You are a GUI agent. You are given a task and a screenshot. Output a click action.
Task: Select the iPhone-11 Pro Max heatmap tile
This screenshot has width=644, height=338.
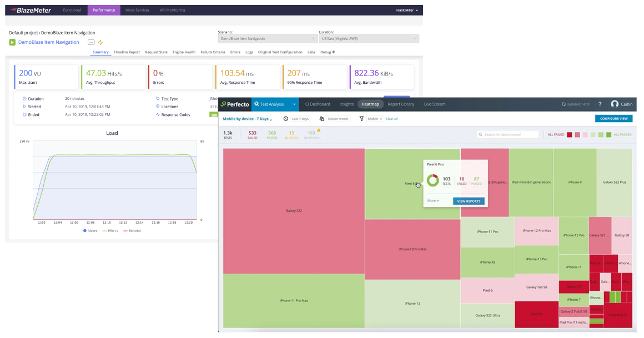pyautogui.click(x=294, y=301)
